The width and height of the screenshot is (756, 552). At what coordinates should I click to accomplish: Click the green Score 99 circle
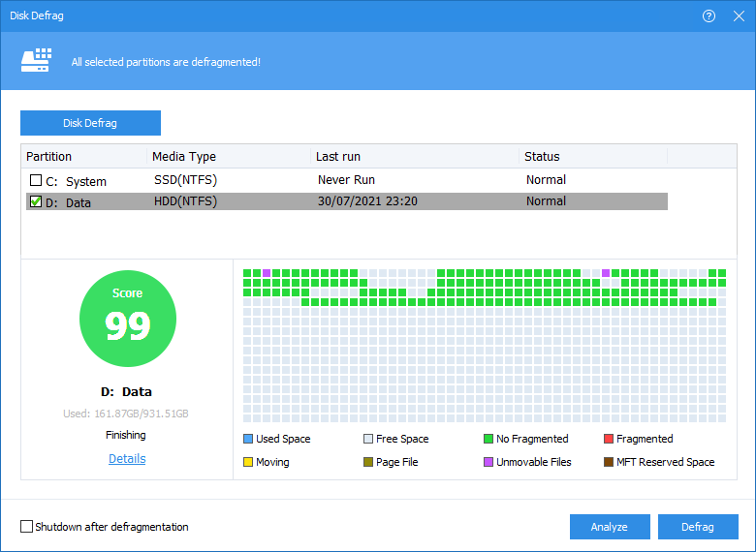pyautogui.click(x=127, y=318)
